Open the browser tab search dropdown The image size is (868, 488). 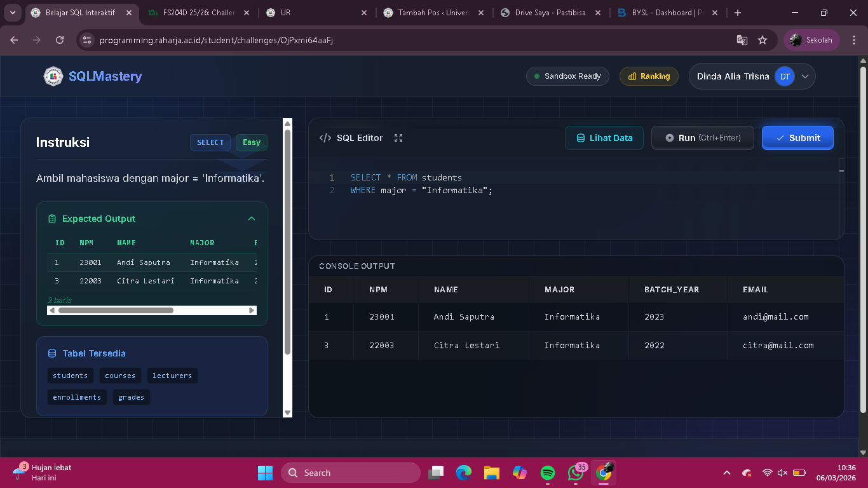13,13
